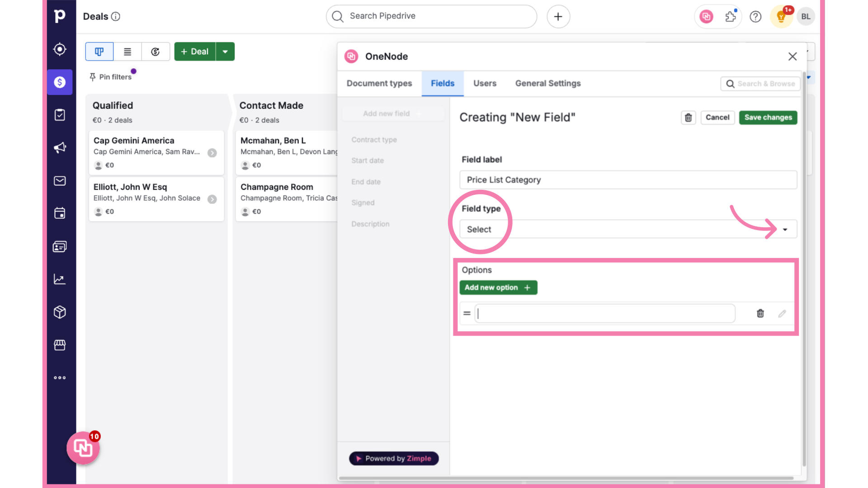868x488 pixels.
Task: Close the OneNode panel
Action: coord(793,56)
